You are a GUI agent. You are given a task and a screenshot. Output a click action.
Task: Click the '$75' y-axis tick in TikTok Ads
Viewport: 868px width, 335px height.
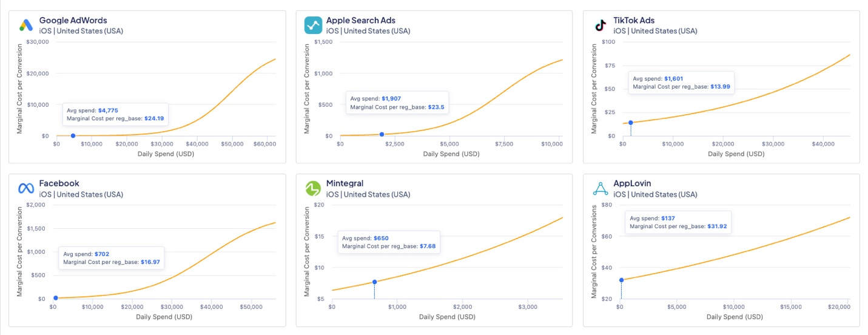pyautogui.click(x=609, y=65)
